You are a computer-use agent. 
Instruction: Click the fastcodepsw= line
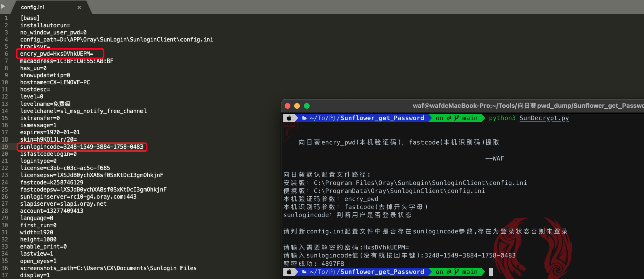[93, 190]
